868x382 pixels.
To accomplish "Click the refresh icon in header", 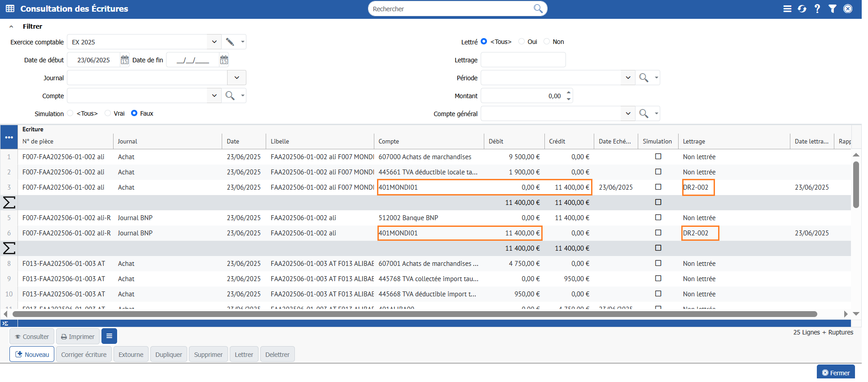I will (x=802, y=9).
